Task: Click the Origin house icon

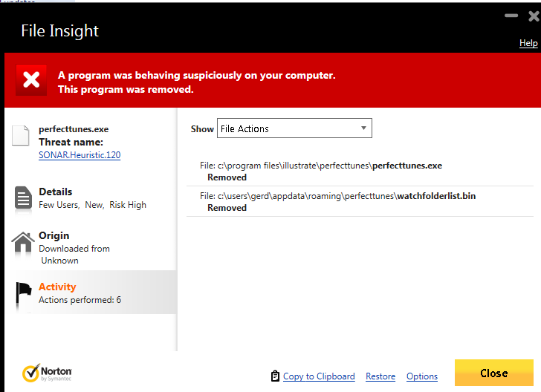Action: pos(23,243)
